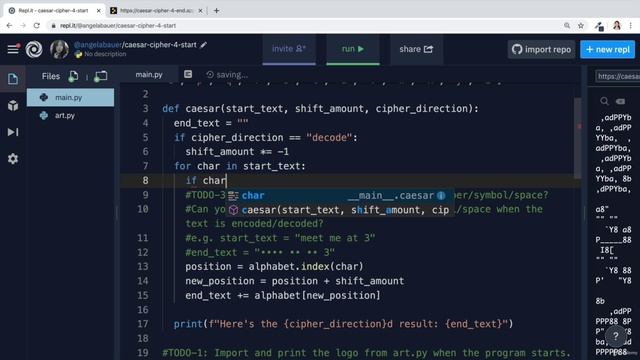
Task: Open the help question mark bubble
Action: 616,336
